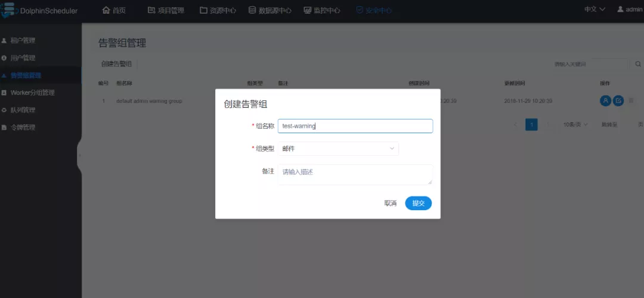The width and height of the screenshot is (644, 298).
Task: Click the 安全中心 shield icon
Action: (x=360, y=10)
